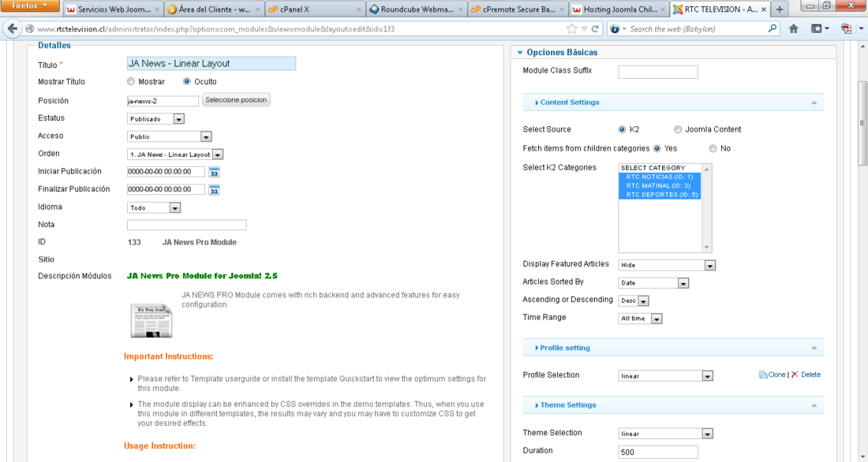The image size is (868, 462).
Task: Bookmark this page with the star icon
Action: [x=571, y=28]
